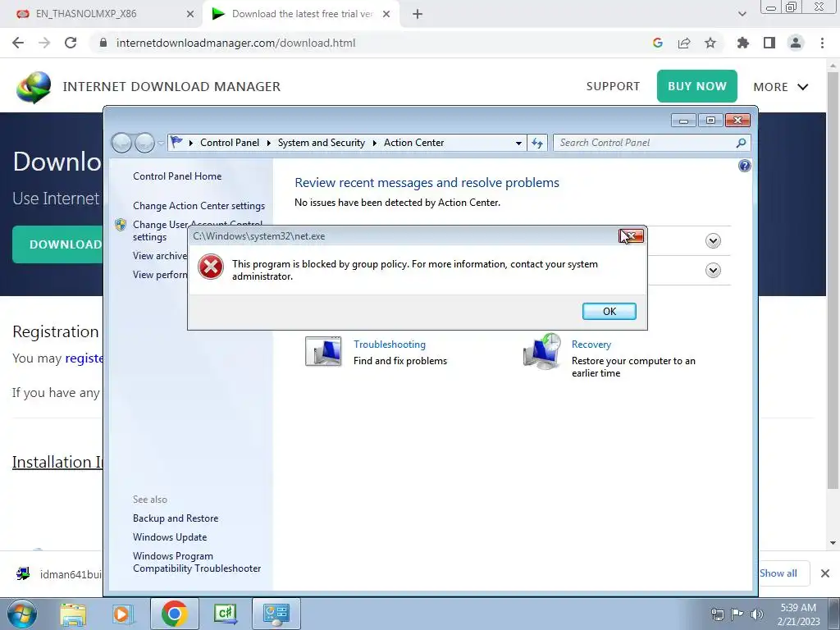840x630 pixels.
Task: Open MORE dropdown on IDM site
Action: click(x=781, y=87)
